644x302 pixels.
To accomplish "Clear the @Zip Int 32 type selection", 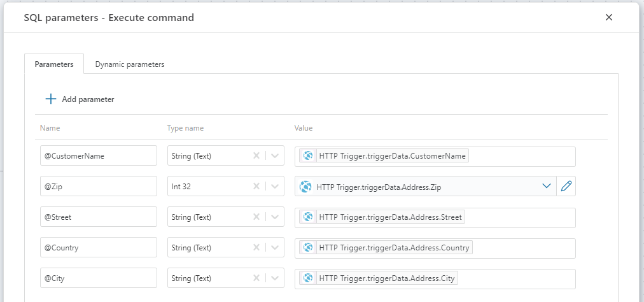I will coord(256,186).
